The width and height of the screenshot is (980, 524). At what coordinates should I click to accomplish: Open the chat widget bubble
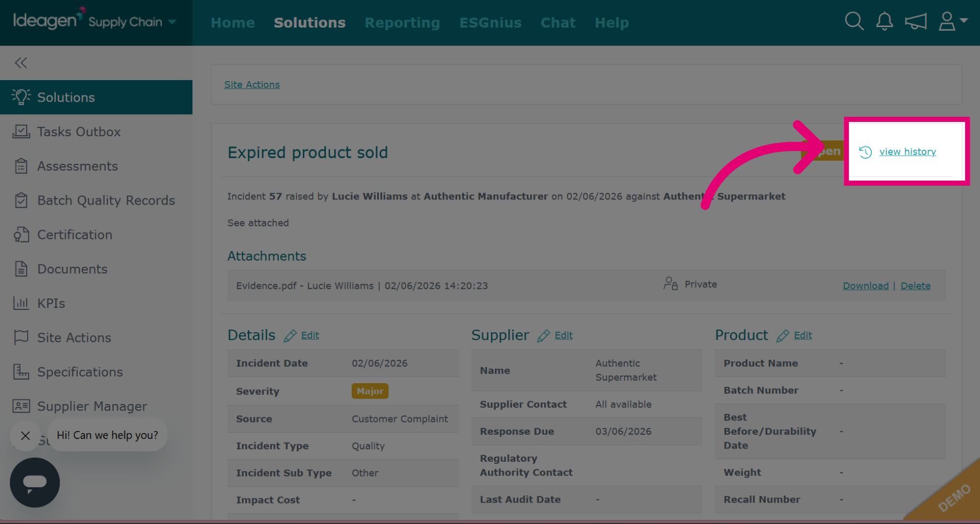click(x=35, y=482)
